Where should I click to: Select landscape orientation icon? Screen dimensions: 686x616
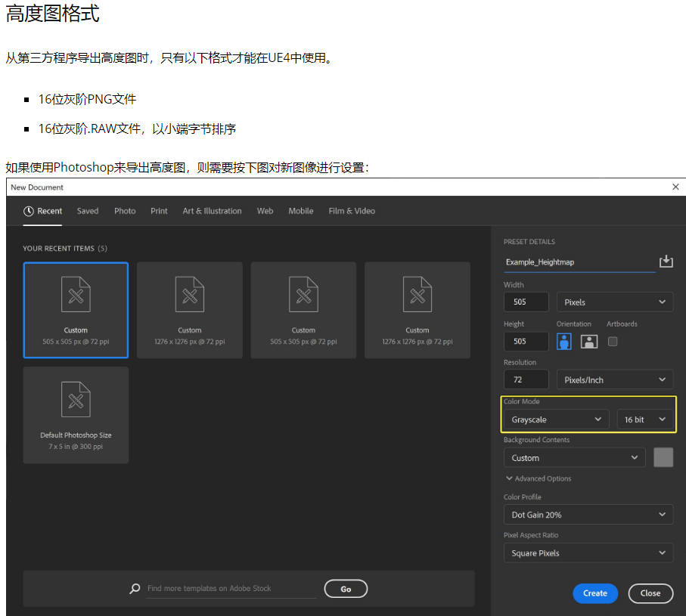(589, 342)
